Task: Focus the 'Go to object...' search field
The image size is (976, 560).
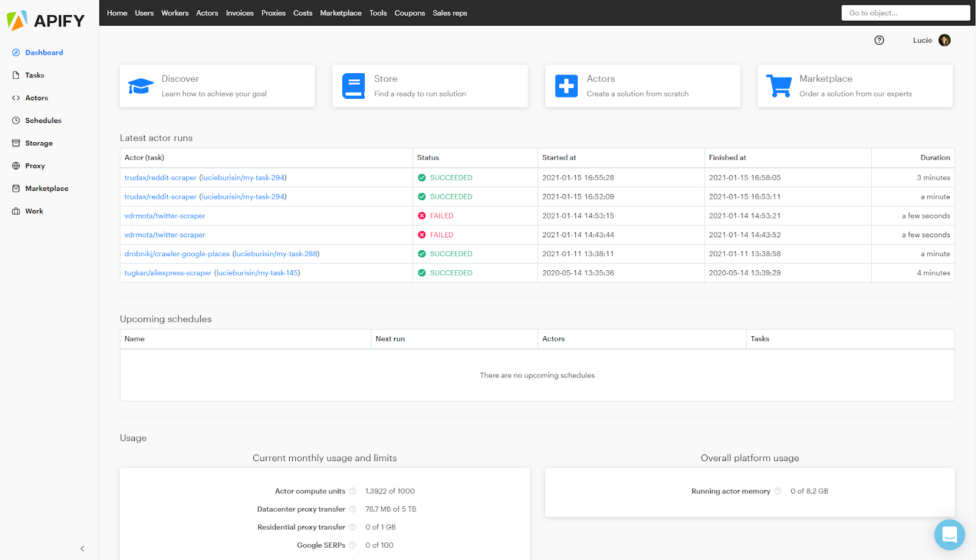Action: 906,13
